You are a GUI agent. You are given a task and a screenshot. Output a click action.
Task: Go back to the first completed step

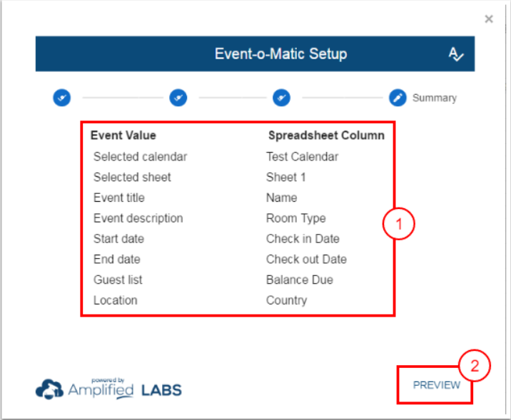[x=61, y=98]
